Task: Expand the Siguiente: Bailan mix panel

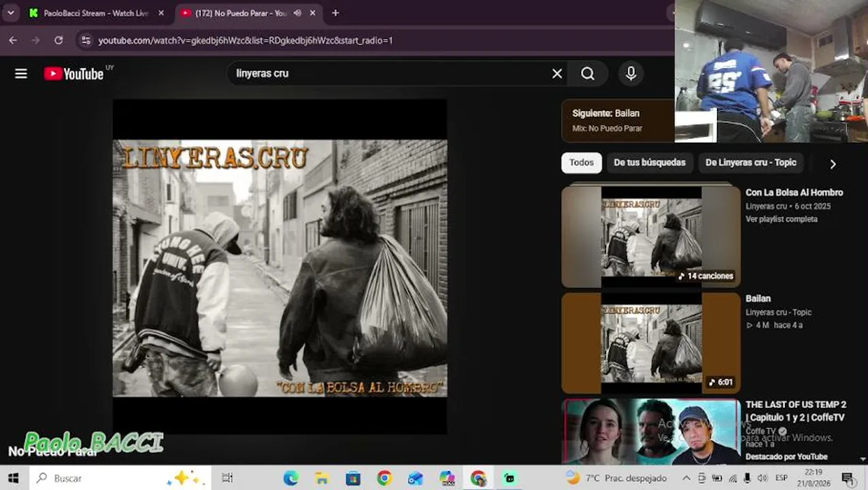Action: [x=618, y=120]
